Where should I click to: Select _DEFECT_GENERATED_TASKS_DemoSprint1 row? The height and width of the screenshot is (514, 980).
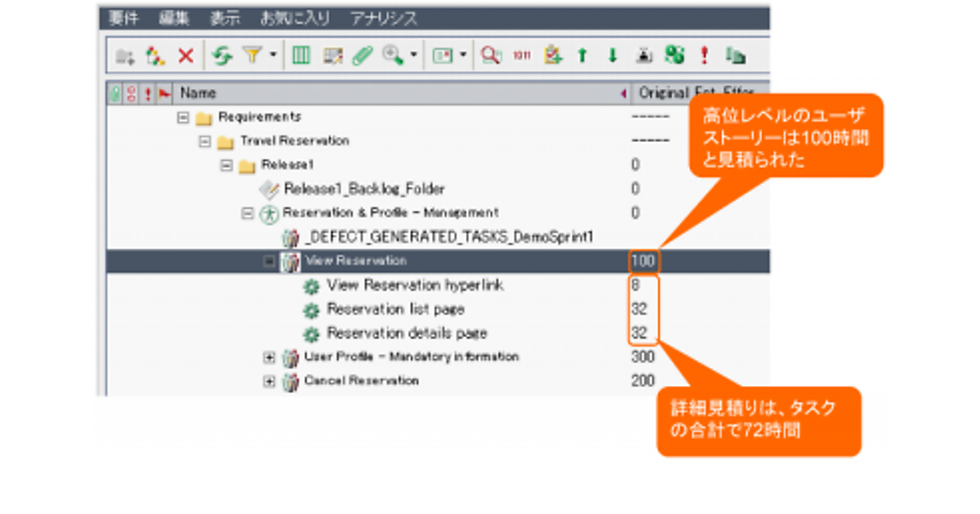[448, 237]
